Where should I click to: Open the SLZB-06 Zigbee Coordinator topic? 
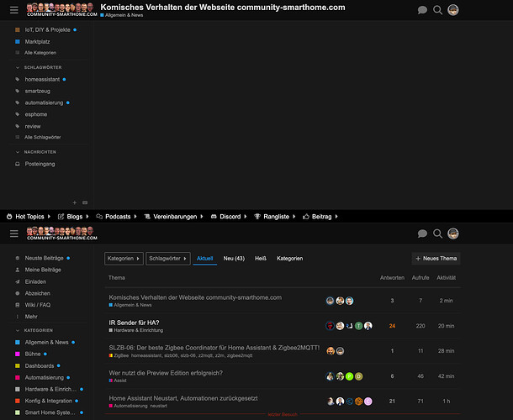214,348
